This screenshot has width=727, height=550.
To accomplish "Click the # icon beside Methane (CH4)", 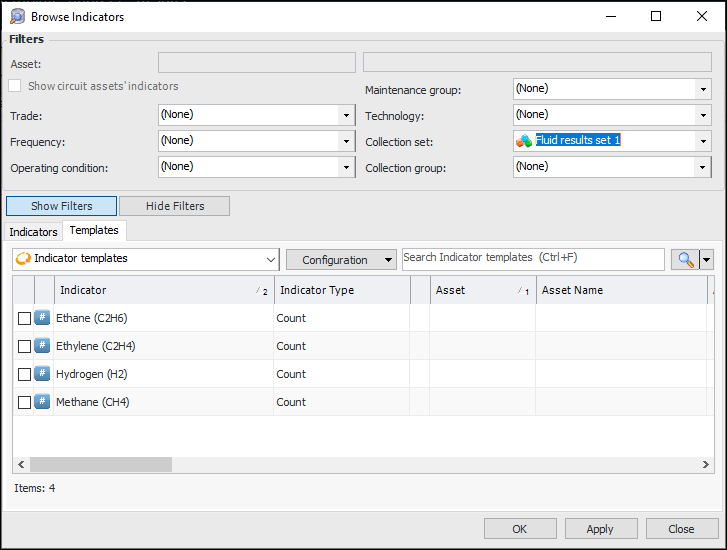I will coord(42,402).
